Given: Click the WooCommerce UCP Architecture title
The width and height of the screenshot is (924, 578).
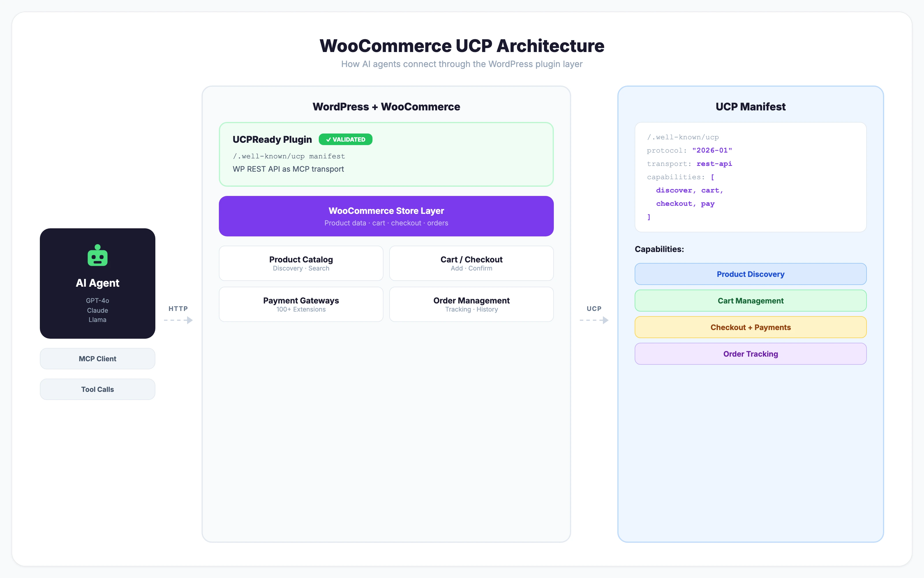Looking at the screenshot, I should coord(462,46).
